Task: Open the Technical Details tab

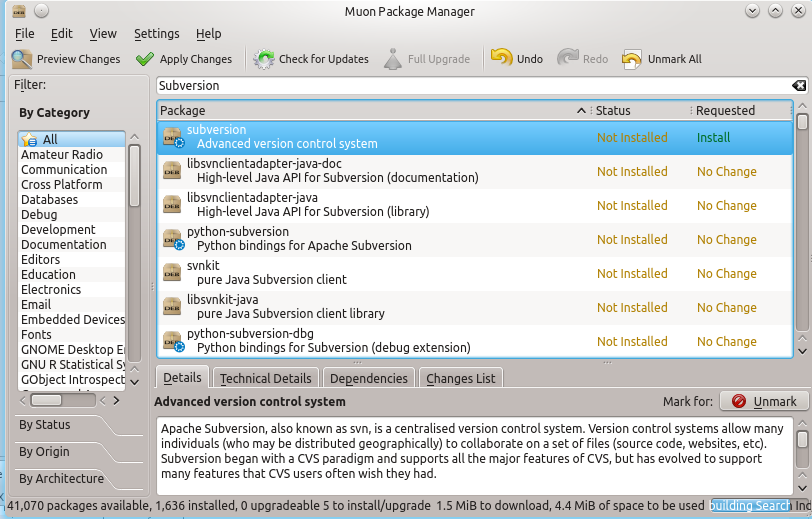Action: [265, 378]
